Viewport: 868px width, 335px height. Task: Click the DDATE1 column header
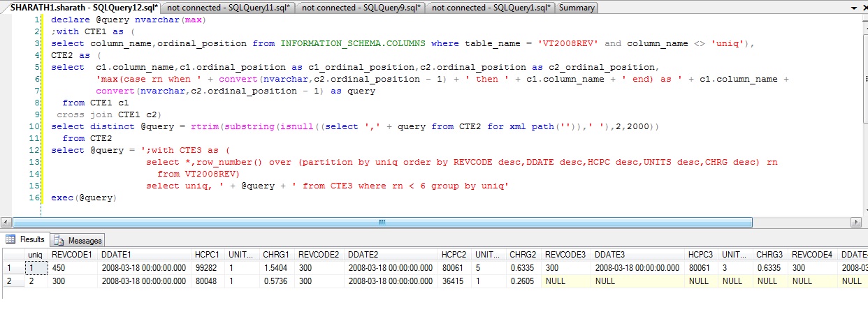pos(145,255)
